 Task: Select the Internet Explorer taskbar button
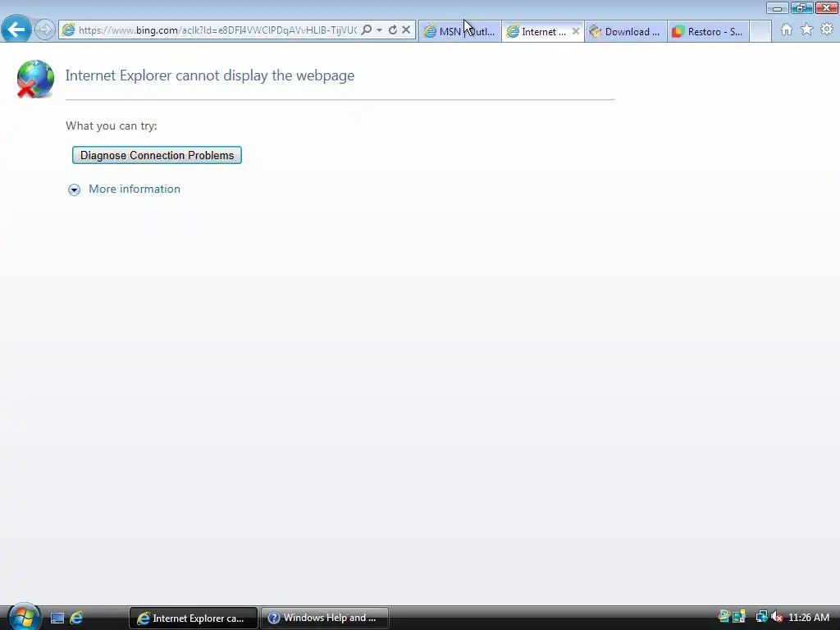coord(193,619)
